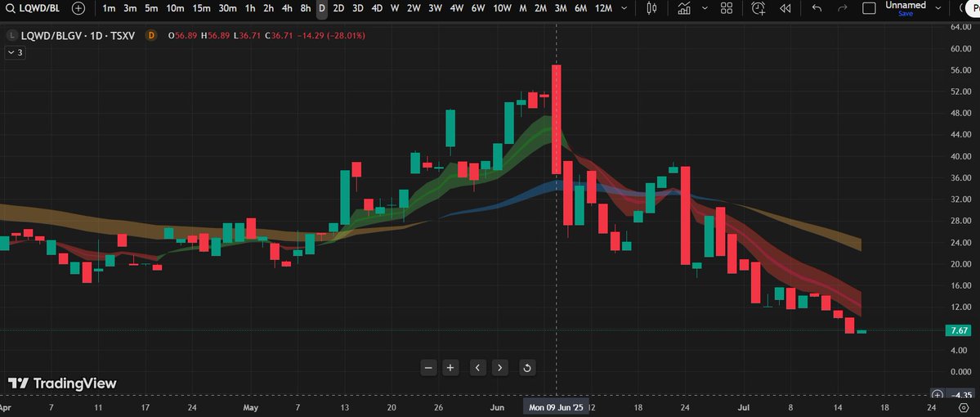Pick the 10W timeframe
The image size is (980, 417).
click(502, 8)
